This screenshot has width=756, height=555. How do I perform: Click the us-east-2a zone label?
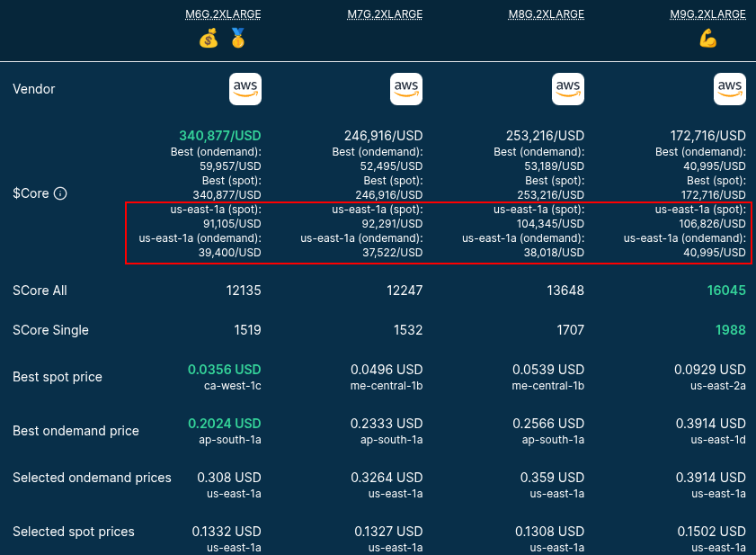718,386
